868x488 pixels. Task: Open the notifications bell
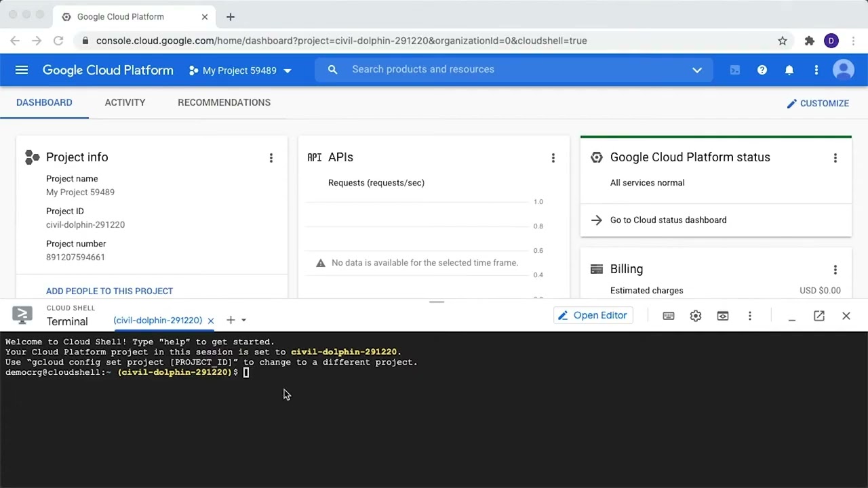click(789, 70)
